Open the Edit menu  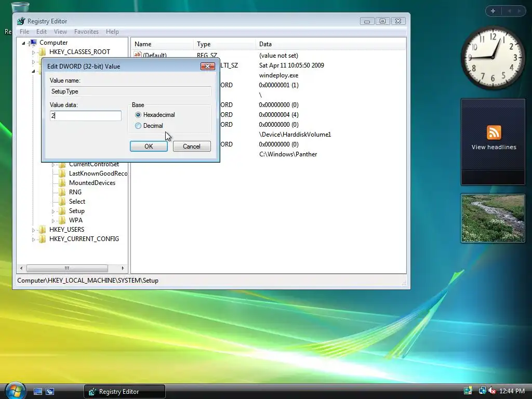click(42, 32)
